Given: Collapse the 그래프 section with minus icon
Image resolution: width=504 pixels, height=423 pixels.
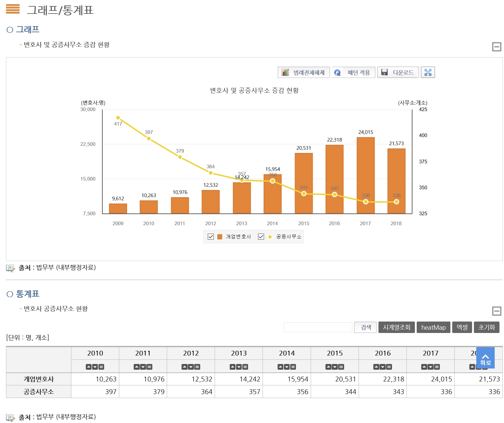Looking at the screenshot, I should pos(496,47).
